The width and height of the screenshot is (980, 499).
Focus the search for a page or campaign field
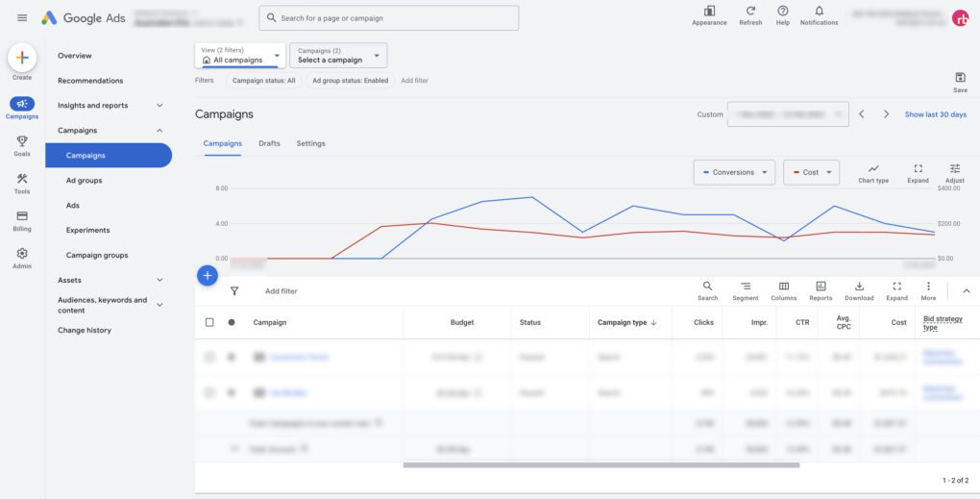coord(389,18)
